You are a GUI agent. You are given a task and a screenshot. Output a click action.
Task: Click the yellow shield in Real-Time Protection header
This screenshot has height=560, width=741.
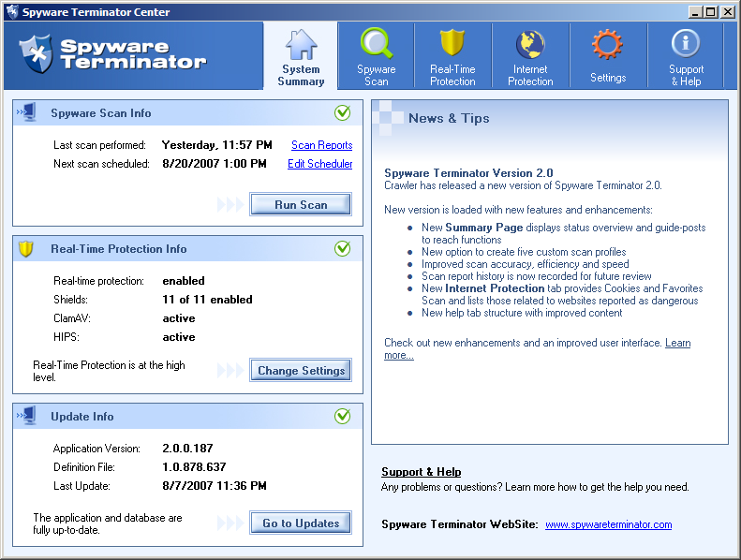(27, 249)
